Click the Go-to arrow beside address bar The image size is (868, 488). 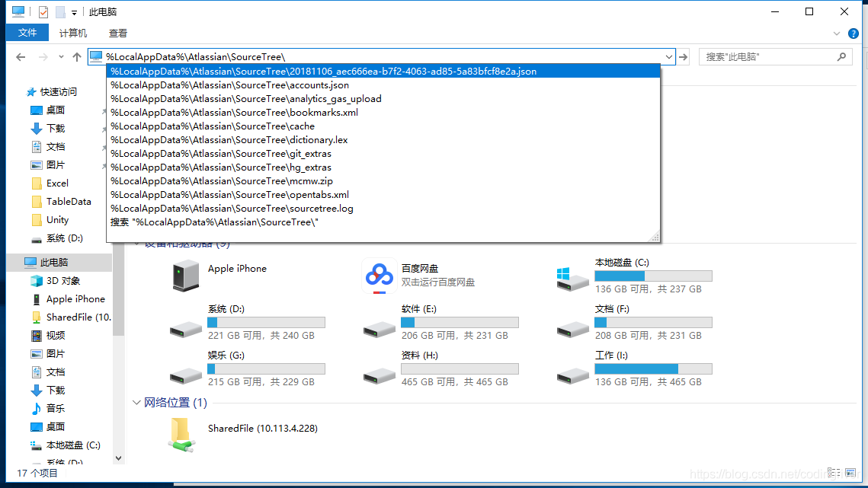[684, 57]
